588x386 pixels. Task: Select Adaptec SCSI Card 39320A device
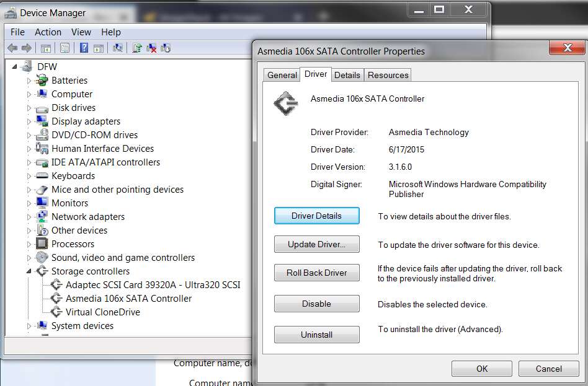pyautogui.click(x=153, y=285)
